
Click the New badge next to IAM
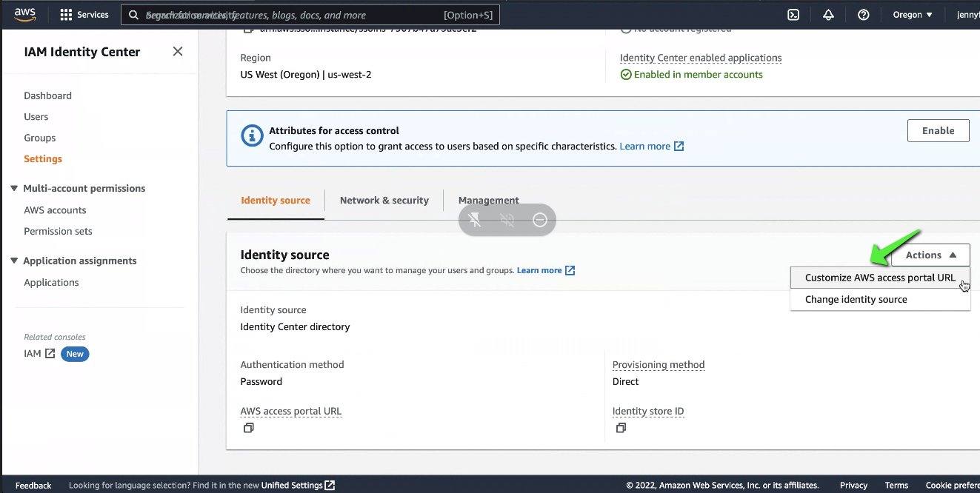[x=75, y=354]
